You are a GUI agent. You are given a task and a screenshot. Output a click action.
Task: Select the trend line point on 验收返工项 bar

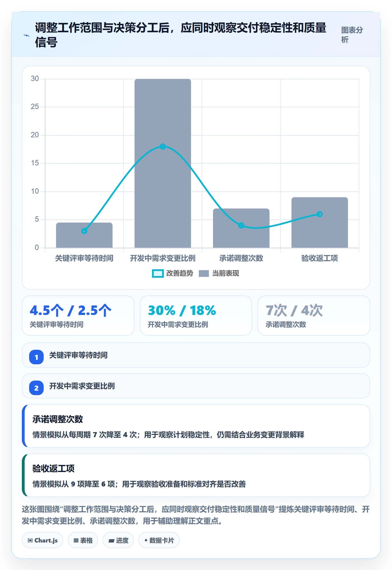tap(319, 214)
